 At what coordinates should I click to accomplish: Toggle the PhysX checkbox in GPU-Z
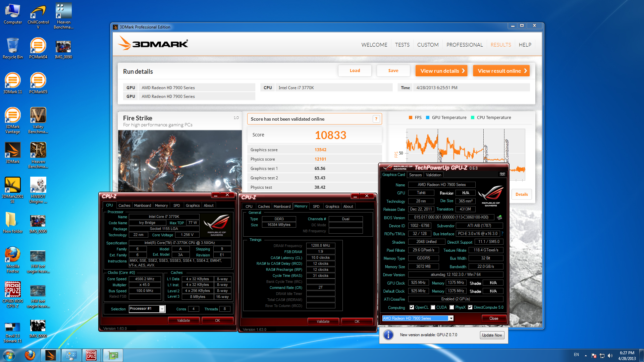pyautogui.click(x=451, y=307)
